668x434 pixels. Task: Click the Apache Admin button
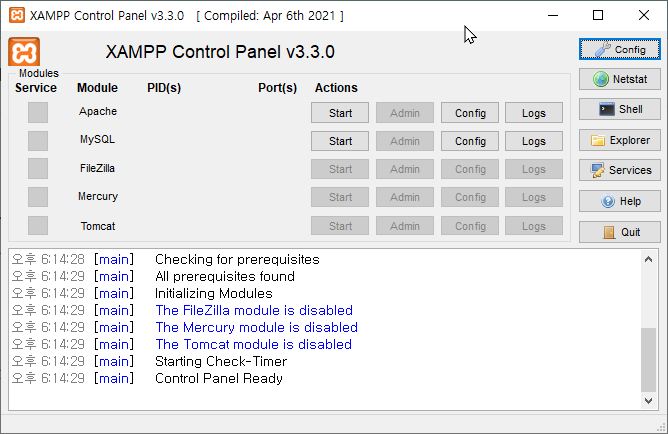pyautogui.click(x=405, y=113)
